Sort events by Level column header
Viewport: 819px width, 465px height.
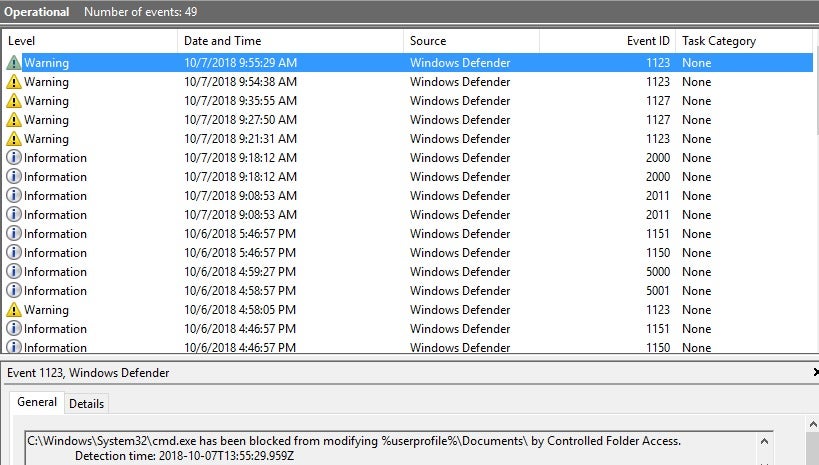[x=90, y=41]
